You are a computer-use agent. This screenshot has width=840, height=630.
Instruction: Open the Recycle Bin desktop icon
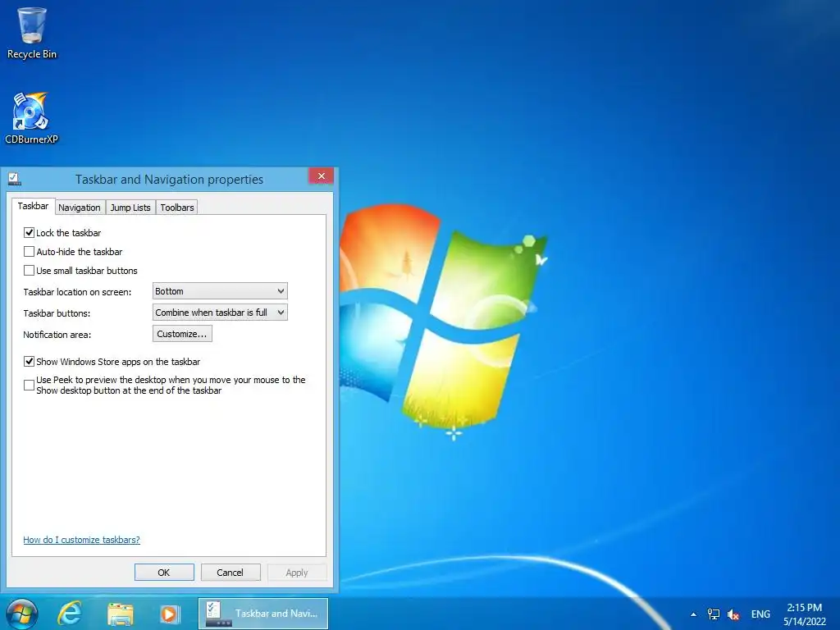(32, 33)
